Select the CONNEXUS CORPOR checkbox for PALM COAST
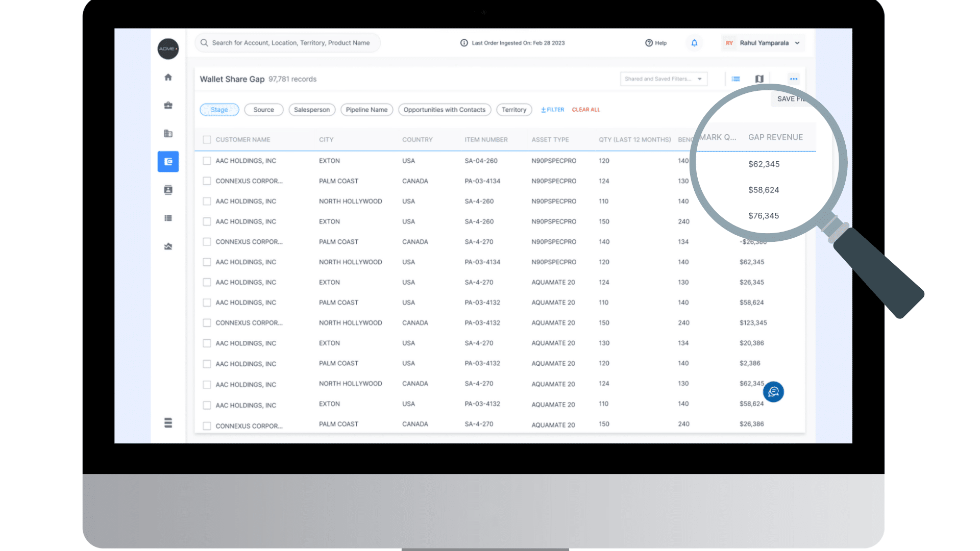Screen dimensions: 980x551 pyautogui.click(x=207, y=181)
